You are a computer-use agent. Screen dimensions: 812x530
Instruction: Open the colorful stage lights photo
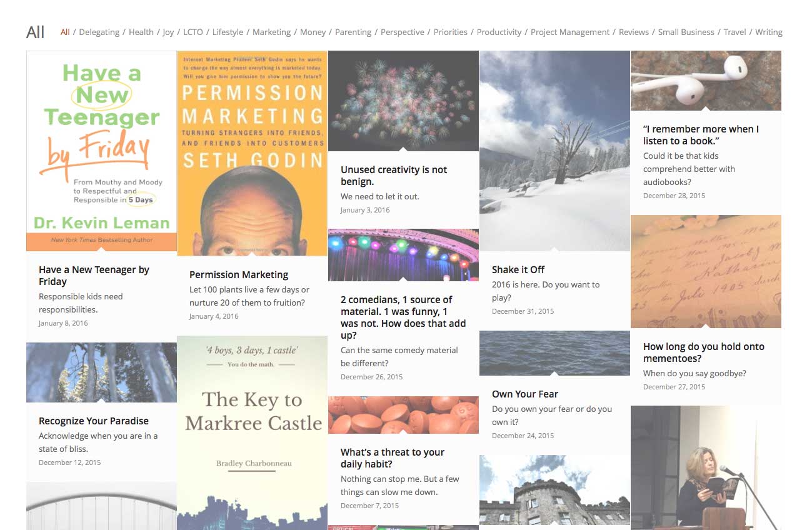pos(403,255)
